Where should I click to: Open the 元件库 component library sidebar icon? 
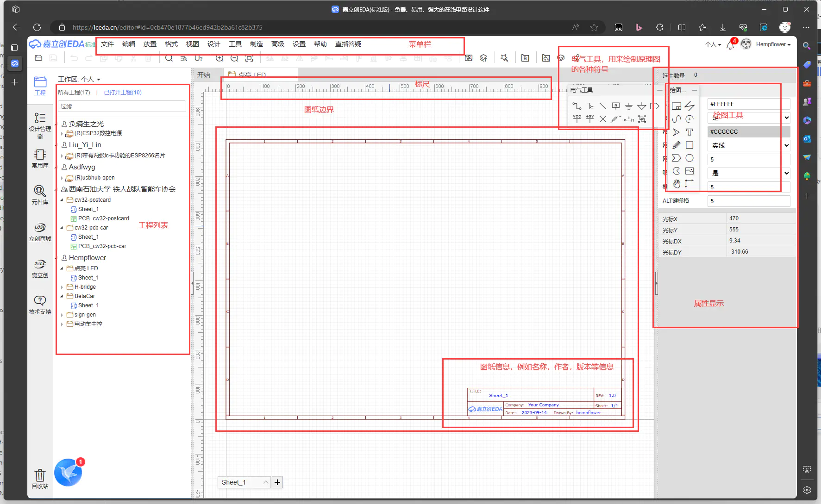40,195
